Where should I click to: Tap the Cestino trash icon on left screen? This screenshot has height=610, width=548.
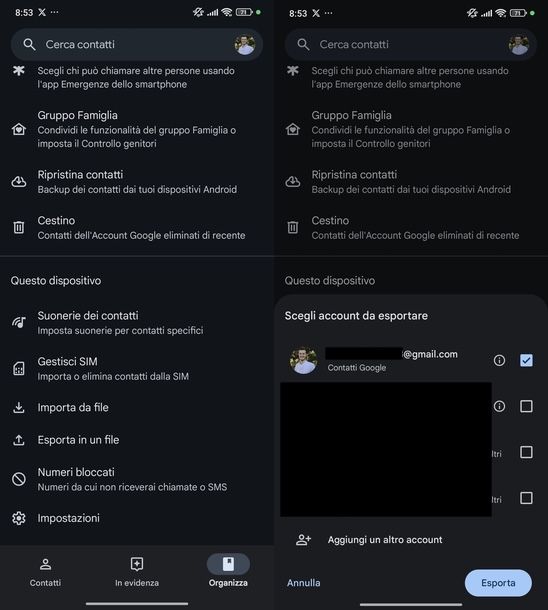tap(19, 227)
